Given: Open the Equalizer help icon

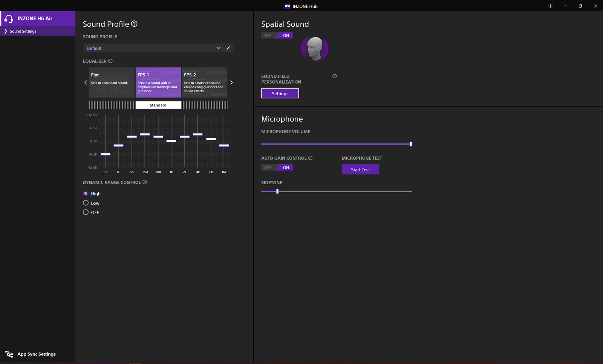Looking at the screenshot, I should pyautogui.click(x=110, y=61).
